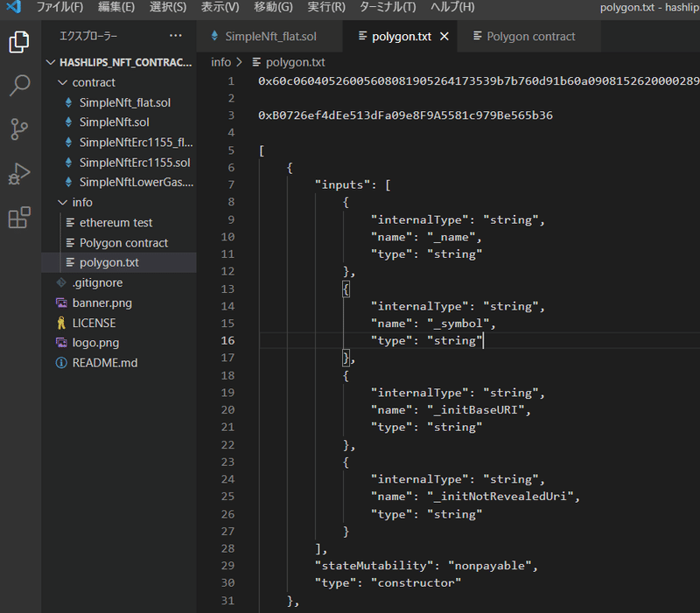The height and width of the screenshot is (613, 700).
Task: Click Solidity icon on SimpleNft_flat.sol tab
Action: tap(214, 36)
